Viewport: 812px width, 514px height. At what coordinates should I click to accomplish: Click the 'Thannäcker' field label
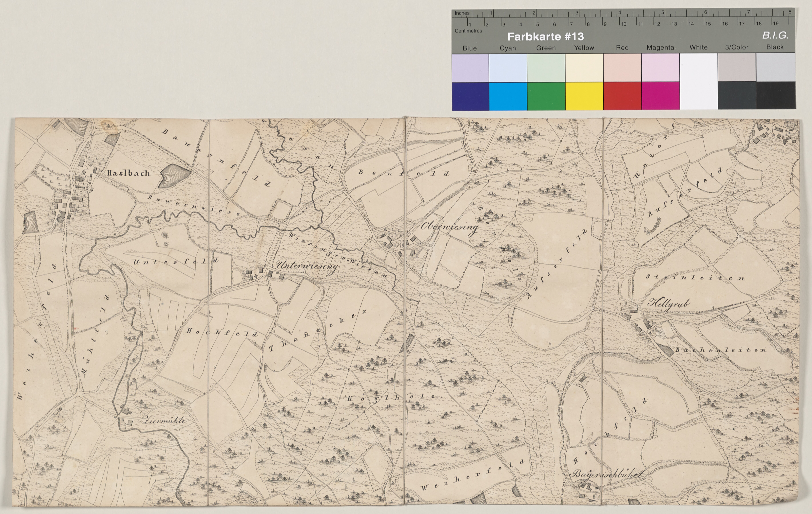pos(318,330)
